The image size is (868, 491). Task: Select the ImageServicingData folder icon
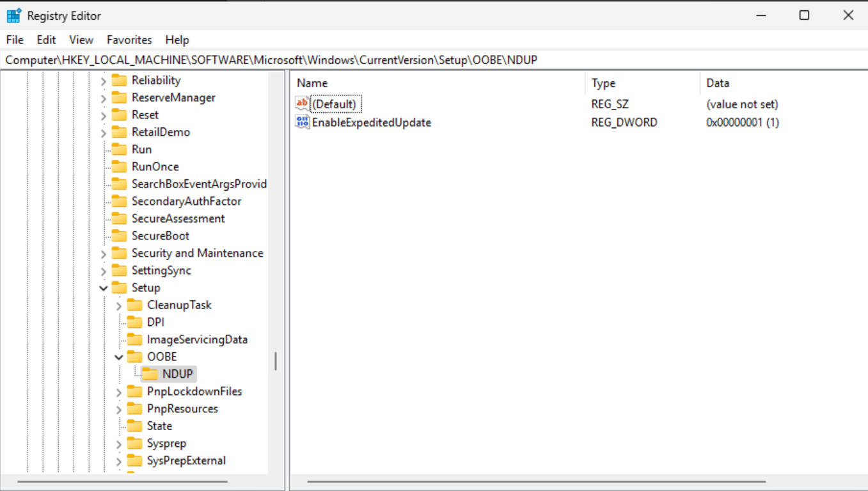point(135,339)
